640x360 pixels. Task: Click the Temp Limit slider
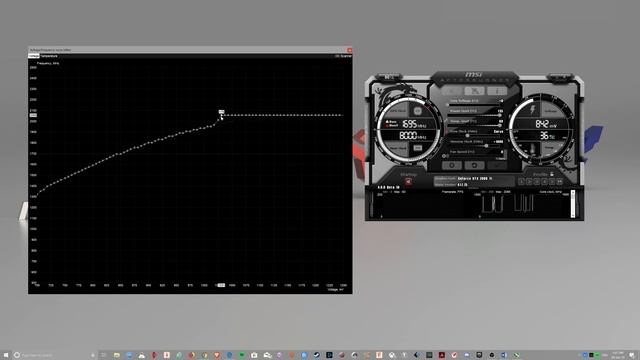(x=475, y=126)
